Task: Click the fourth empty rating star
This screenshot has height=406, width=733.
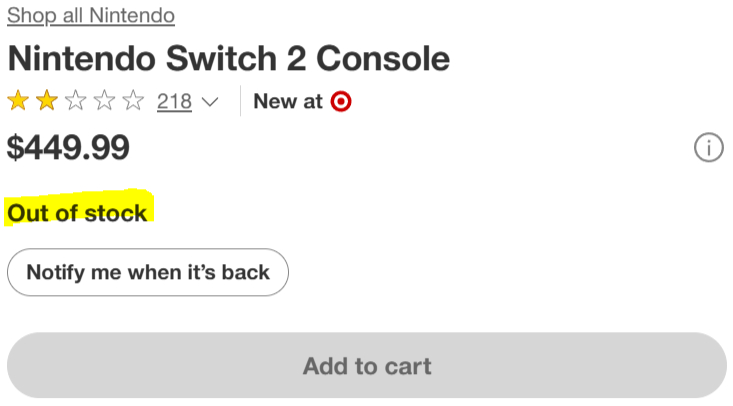Action: click(105, 101)
